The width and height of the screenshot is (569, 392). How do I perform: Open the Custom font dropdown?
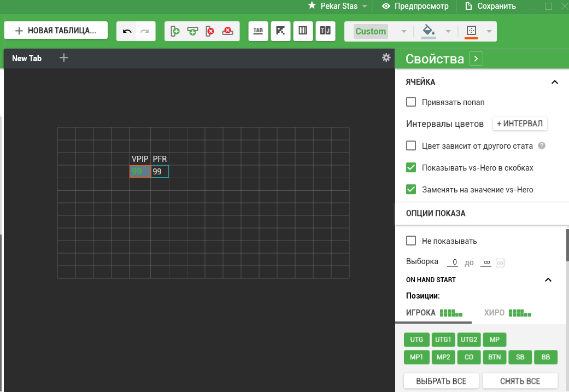380,31
